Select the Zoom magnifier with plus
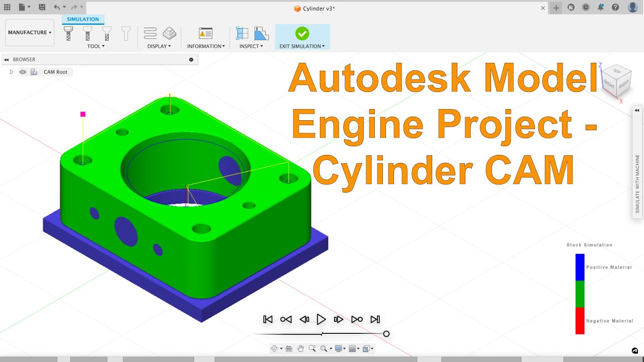Image resolution: width=644 pixels, height=362 pixels. coord(312,348)
